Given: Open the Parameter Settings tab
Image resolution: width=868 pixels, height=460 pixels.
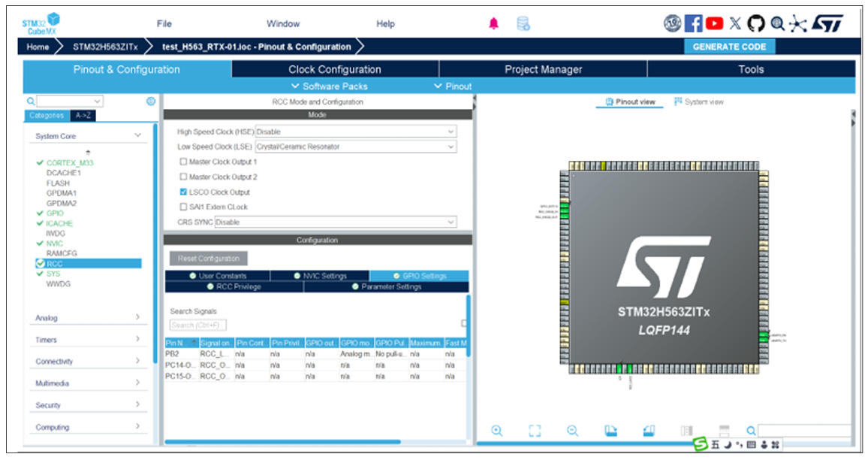Looking at the screenshot, I should click(387, 286).
